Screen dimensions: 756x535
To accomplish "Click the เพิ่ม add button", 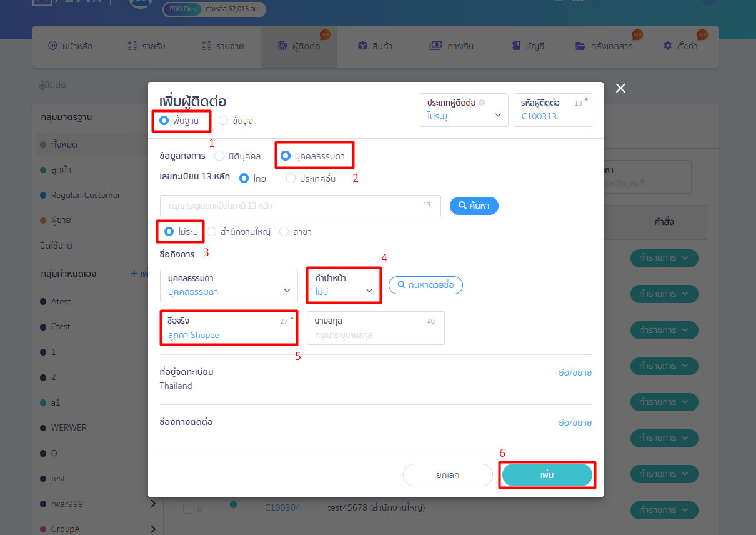I will click(547, 475).
